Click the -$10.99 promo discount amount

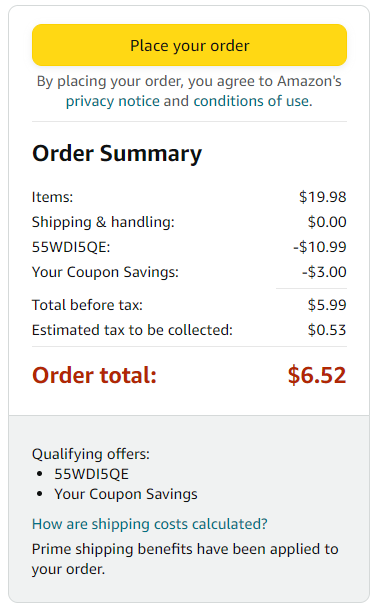pos(320,247)
